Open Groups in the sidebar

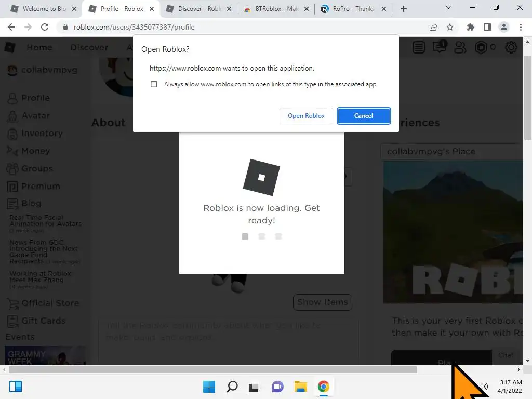pyautogui.click(x=30, y=169)
